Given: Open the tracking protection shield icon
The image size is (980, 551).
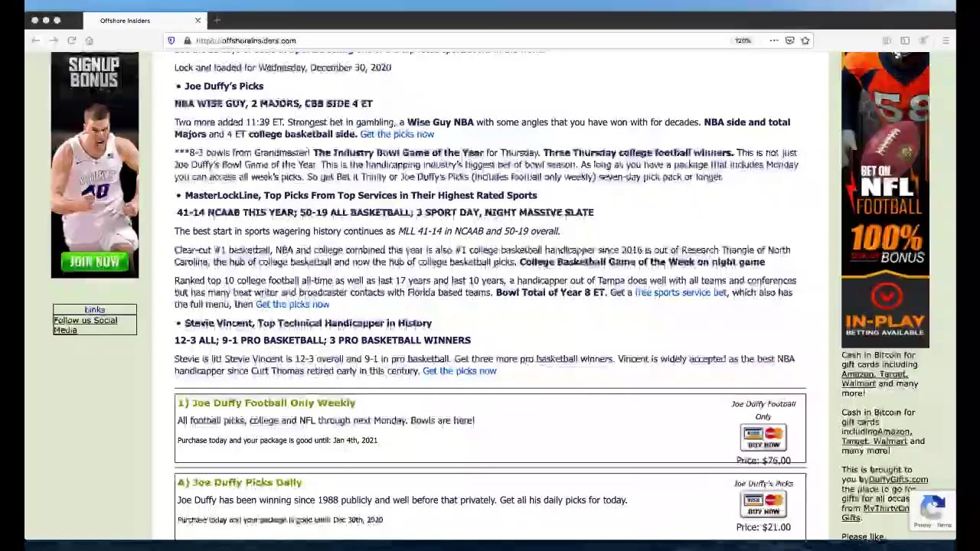Looking at the screenshot, I should [x=171, y=41].
